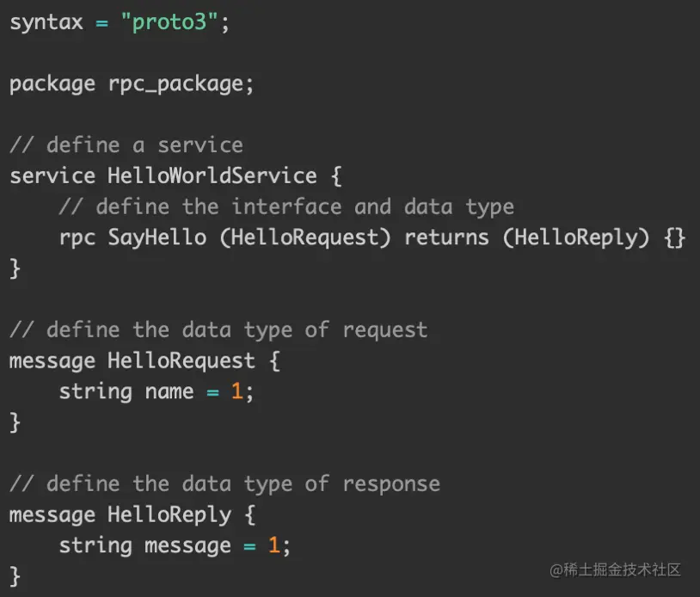Click the syntax keyword on first line
700x597 pixels.
tap(46, 22)
